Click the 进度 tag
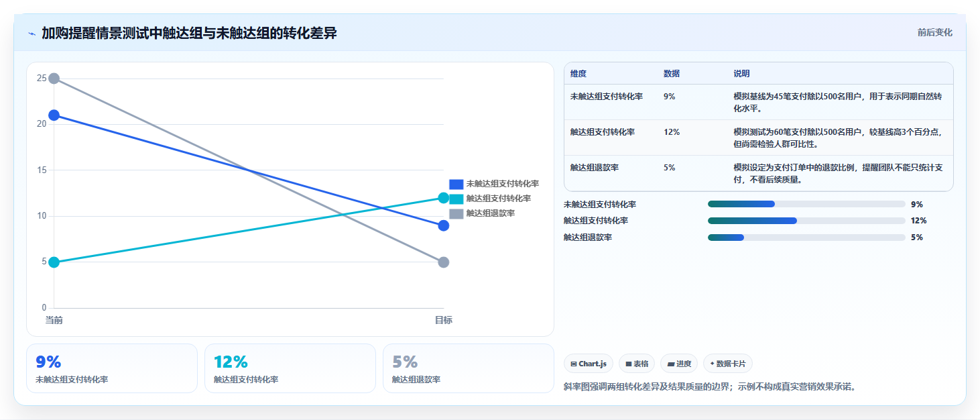 pos(679,364)
